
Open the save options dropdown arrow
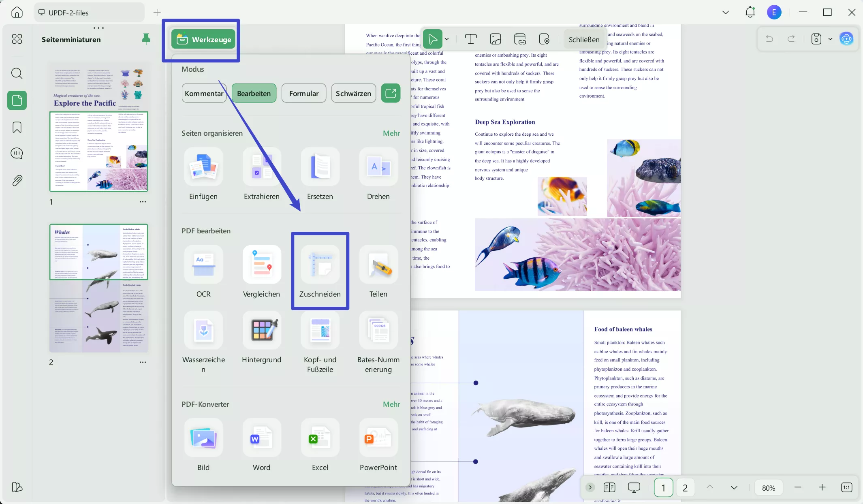click(x=830, y=39)
